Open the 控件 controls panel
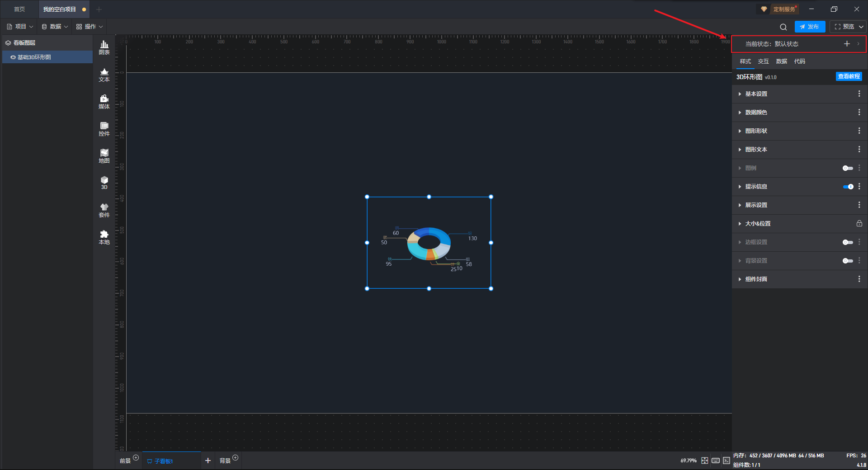Screen dimensions: 868x470 (x=104, y=129)
